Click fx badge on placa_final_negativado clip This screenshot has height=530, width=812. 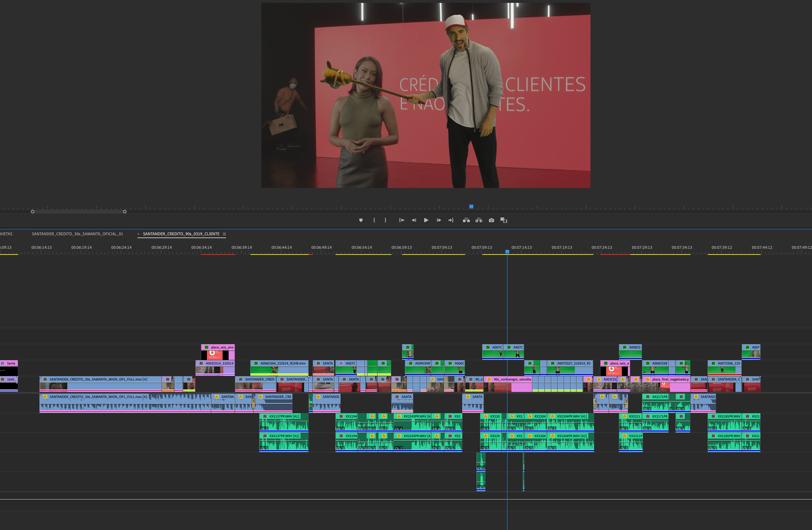pos(647,379)
